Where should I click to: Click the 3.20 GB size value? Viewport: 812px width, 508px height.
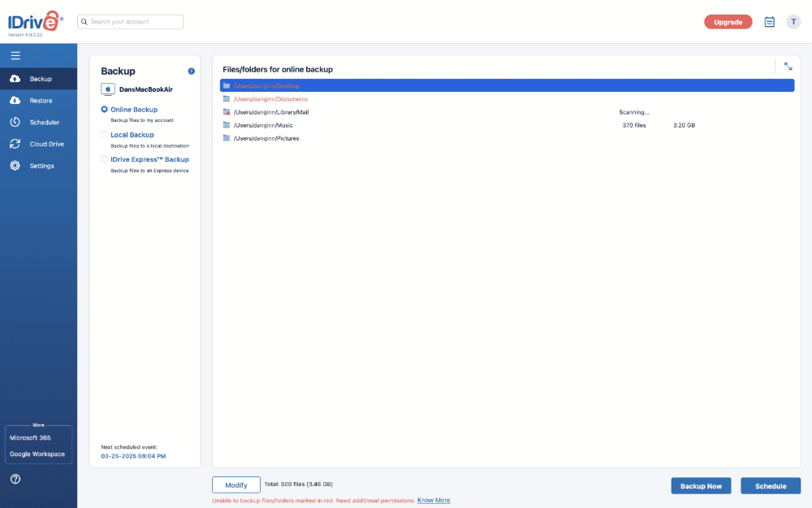(x=684, y=125)
